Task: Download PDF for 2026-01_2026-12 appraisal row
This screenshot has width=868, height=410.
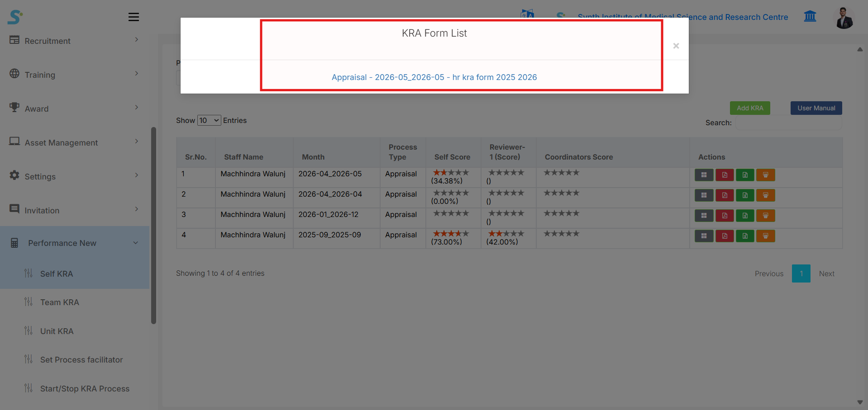Action: [x=725, y=216]
